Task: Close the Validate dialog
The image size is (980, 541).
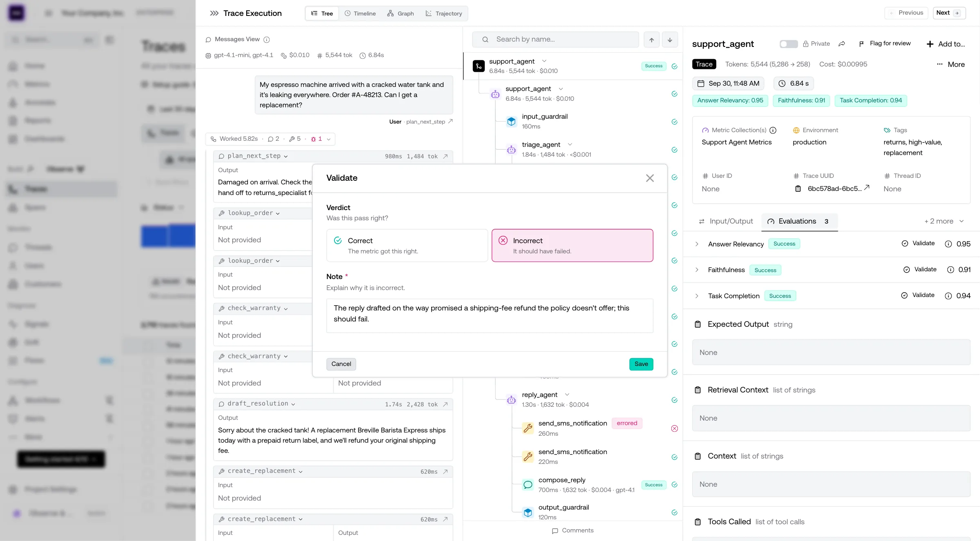Action: (650, 178)
